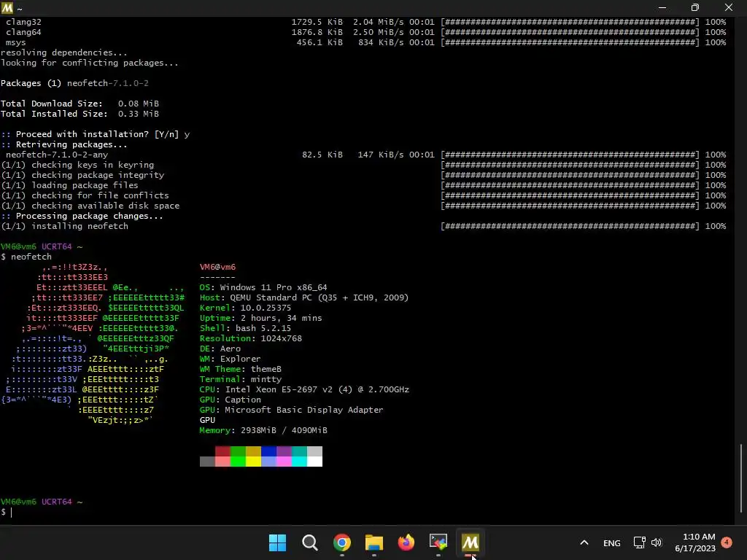The height and width of the screenshot is (560, 747).
Task: Click the Host line showing QEMU Standard PC
Action: point(304,297)
